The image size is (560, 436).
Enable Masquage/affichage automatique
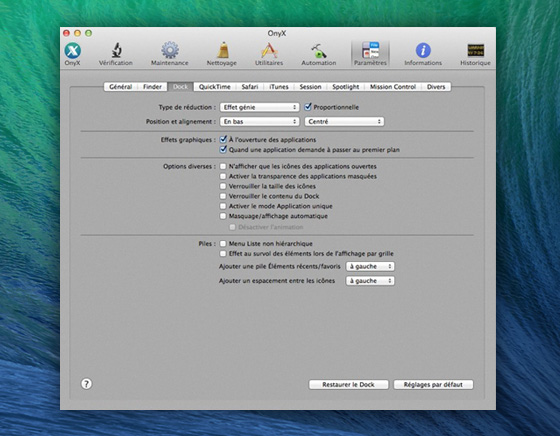tap(223, 216)
